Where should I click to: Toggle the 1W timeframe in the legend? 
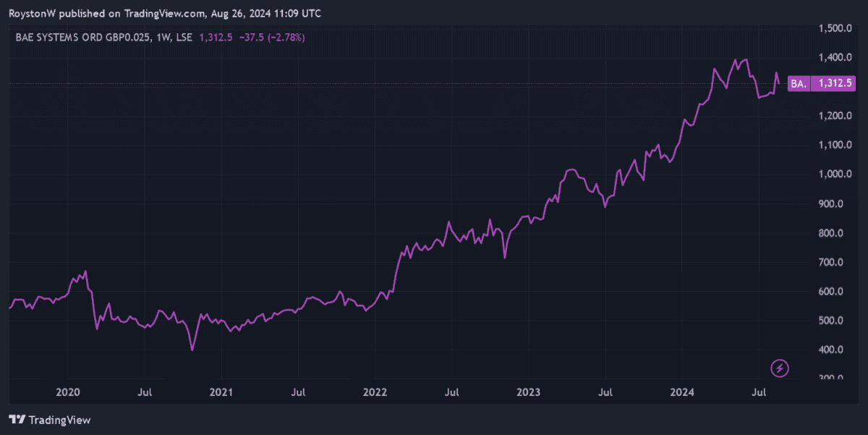(163, 37)
